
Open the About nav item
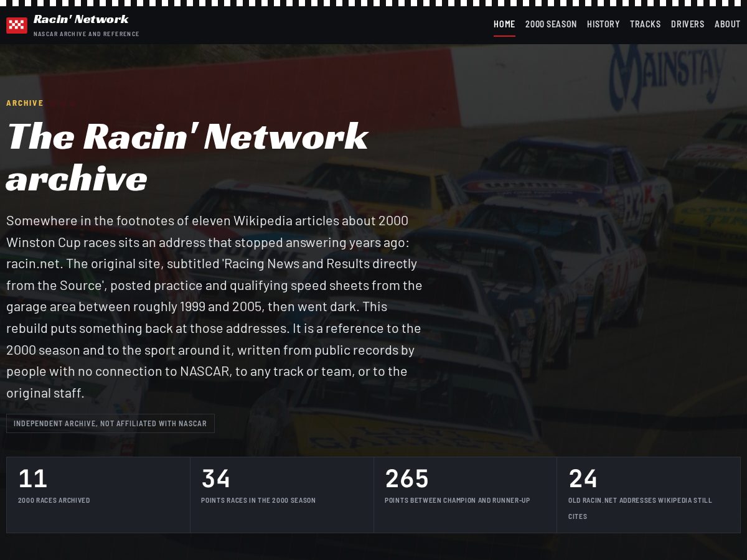point(728,24)
